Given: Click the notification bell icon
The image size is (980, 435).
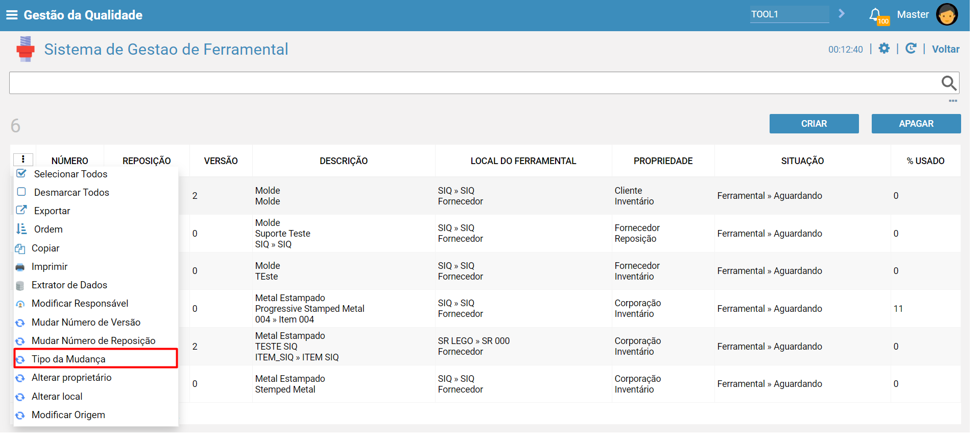Looking at the screenshot, I should click(x=875, y=14).
